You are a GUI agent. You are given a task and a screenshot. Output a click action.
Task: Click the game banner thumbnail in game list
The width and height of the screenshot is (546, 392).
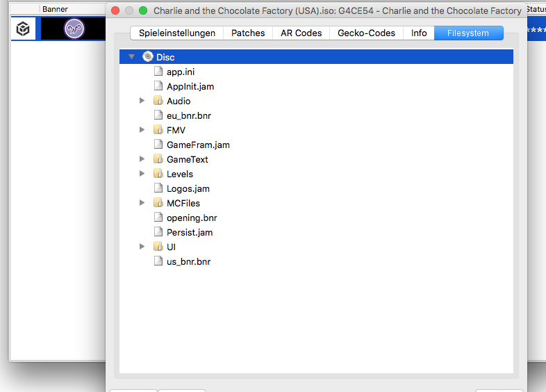(x=74, y=28)
